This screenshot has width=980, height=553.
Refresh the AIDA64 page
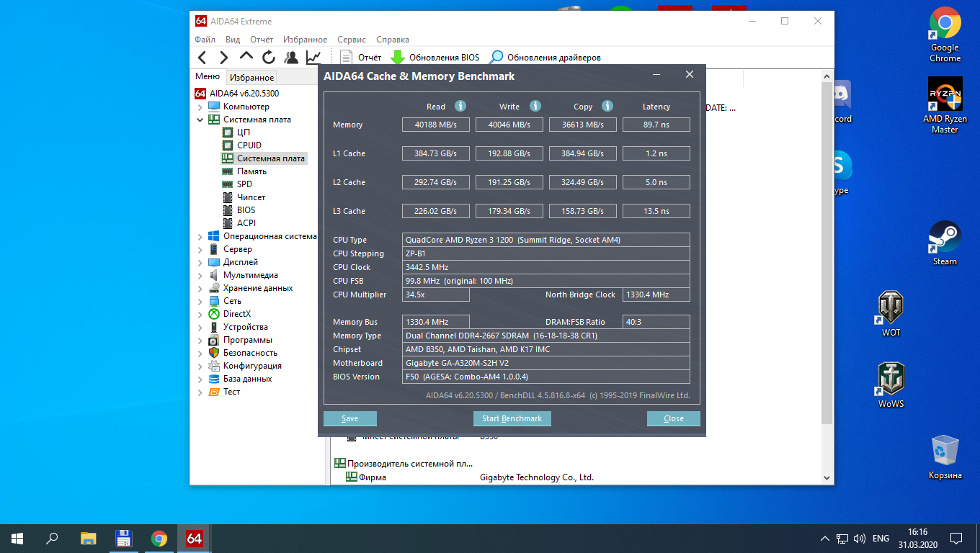pos(269,58)
